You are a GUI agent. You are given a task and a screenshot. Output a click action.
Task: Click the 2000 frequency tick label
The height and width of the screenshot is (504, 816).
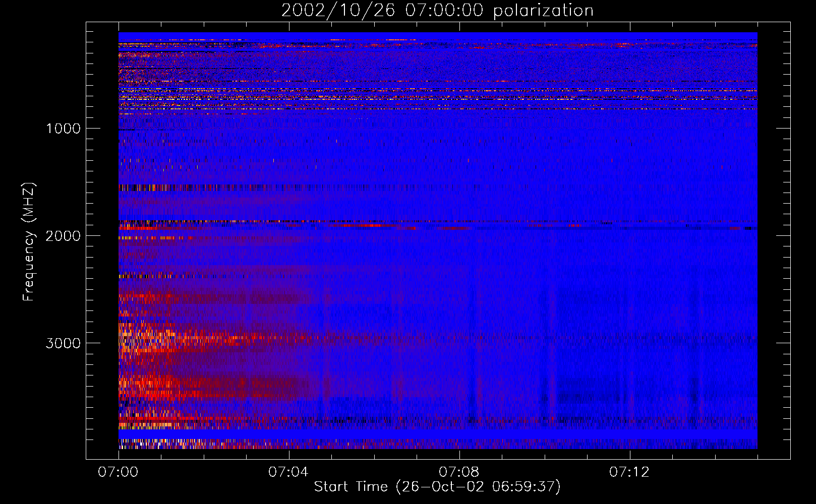(x=63, y=236)
